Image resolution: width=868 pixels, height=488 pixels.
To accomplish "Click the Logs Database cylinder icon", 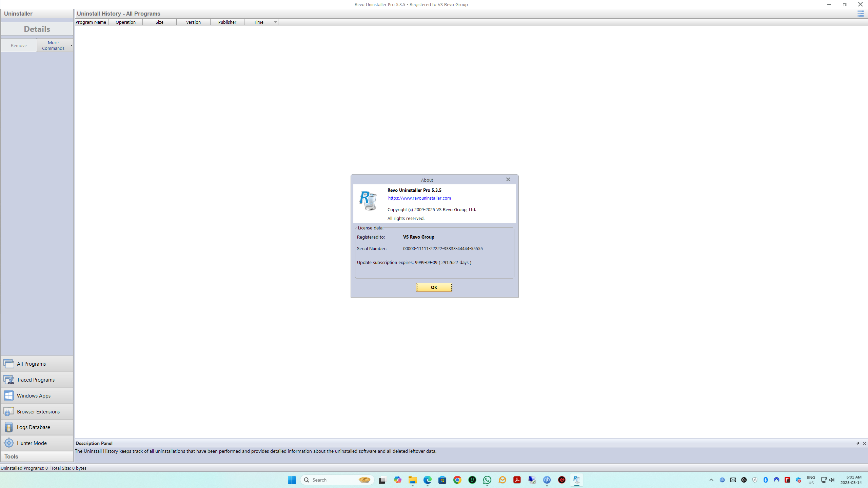I will 9,427.
